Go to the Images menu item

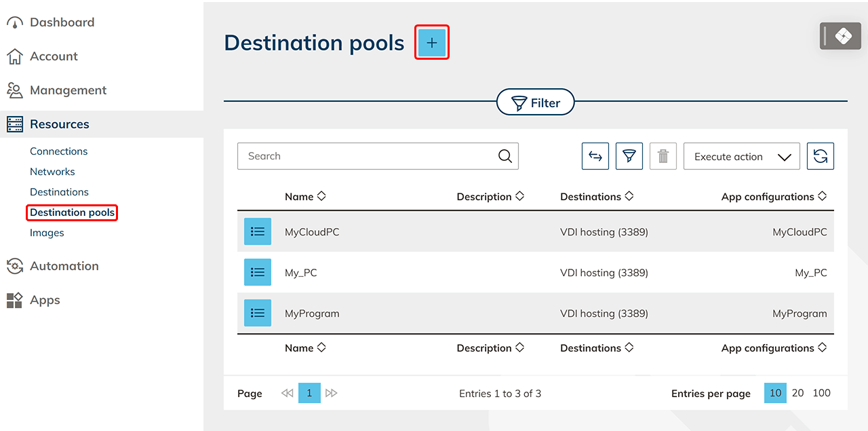click(x=47, y=233)
